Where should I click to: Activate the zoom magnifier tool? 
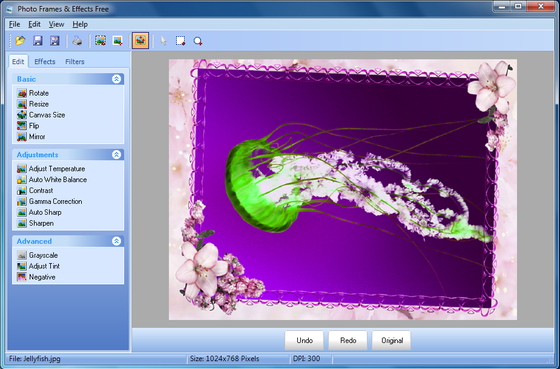198,41
